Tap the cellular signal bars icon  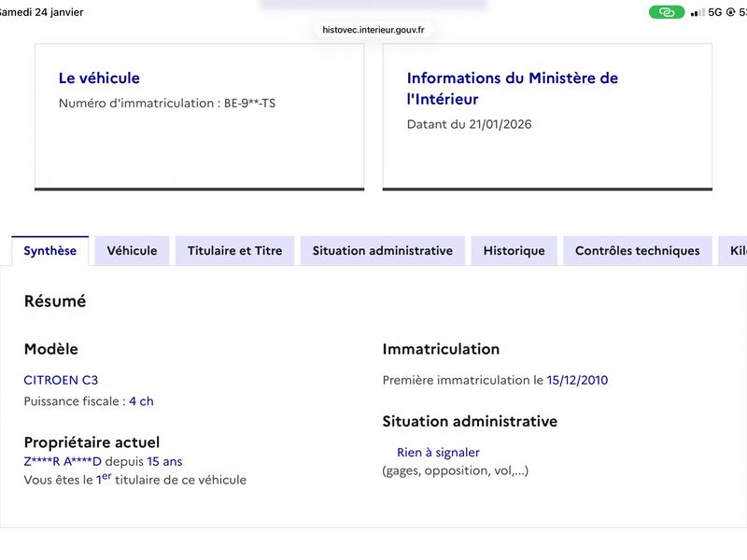(697, 12)
